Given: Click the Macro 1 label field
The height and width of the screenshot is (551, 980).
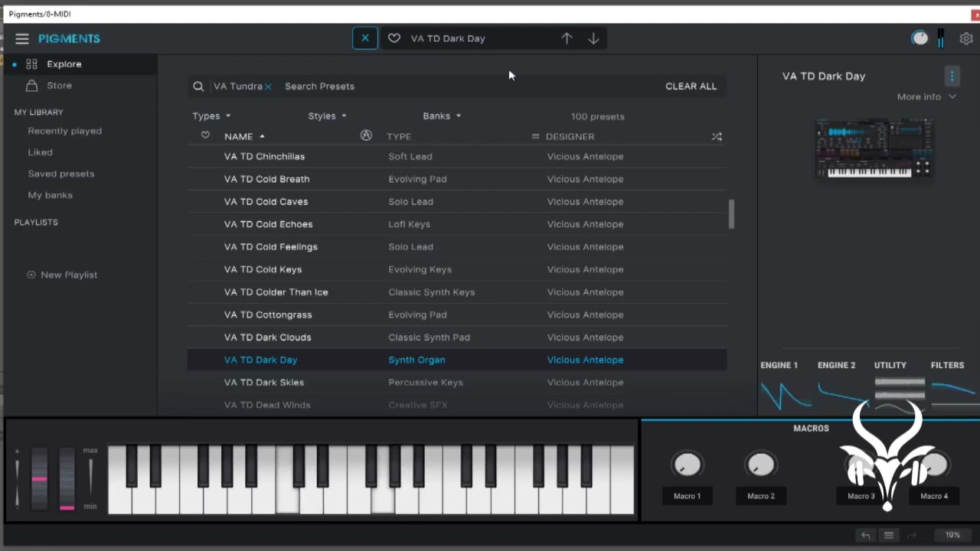Looking at the screenshot, I should click(x=687, y=496).
